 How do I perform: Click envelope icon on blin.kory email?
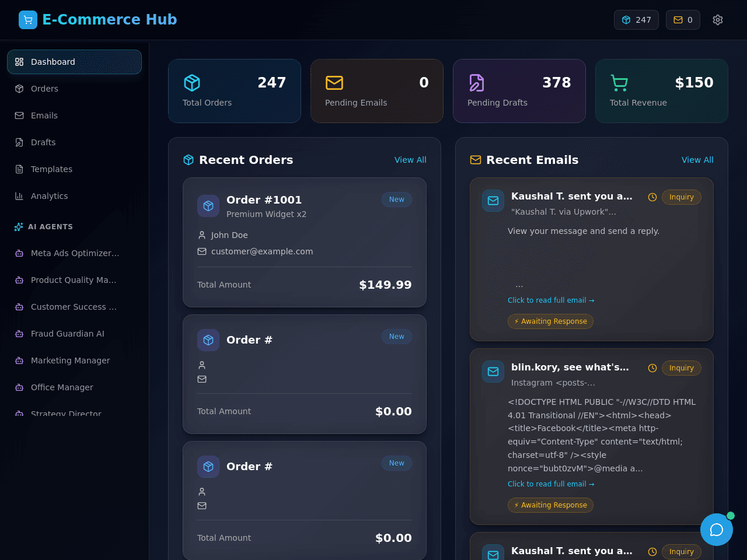click(493, 372)
